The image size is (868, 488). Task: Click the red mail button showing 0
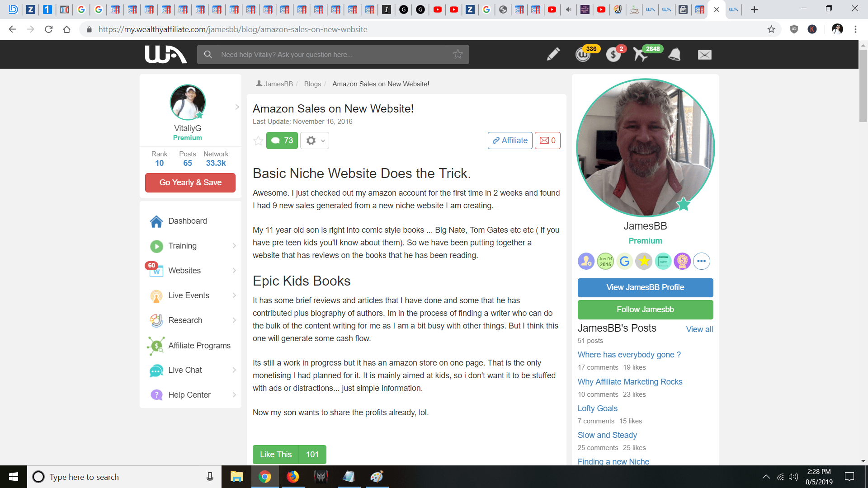click(x=547, y=141)
